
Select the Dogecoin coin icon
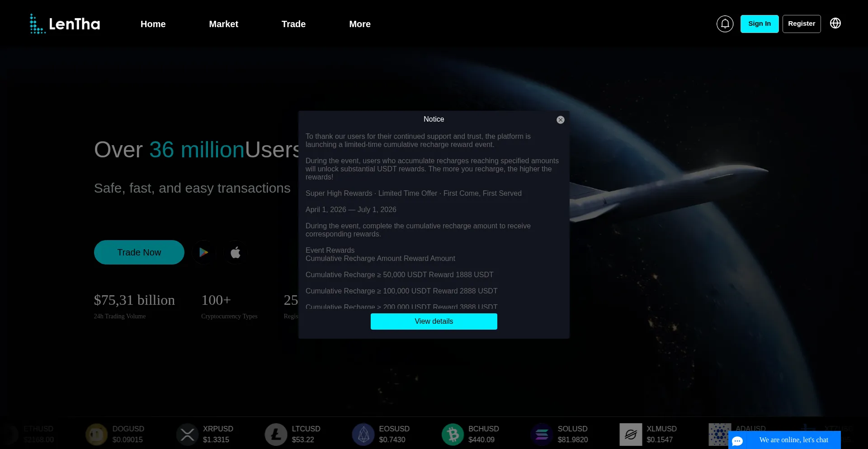coord(96,435)
